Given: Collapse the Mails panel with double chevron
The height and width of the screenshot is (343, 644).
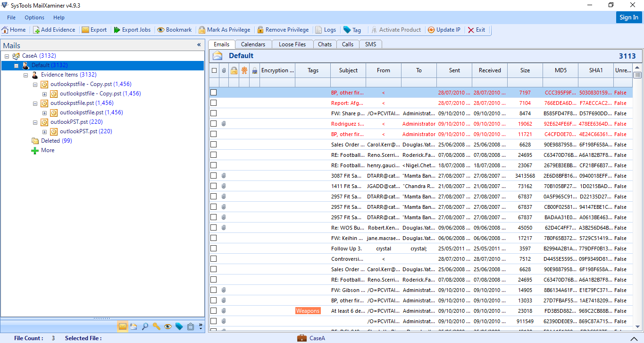Looking at the screenshot, I should pos(199,45).
